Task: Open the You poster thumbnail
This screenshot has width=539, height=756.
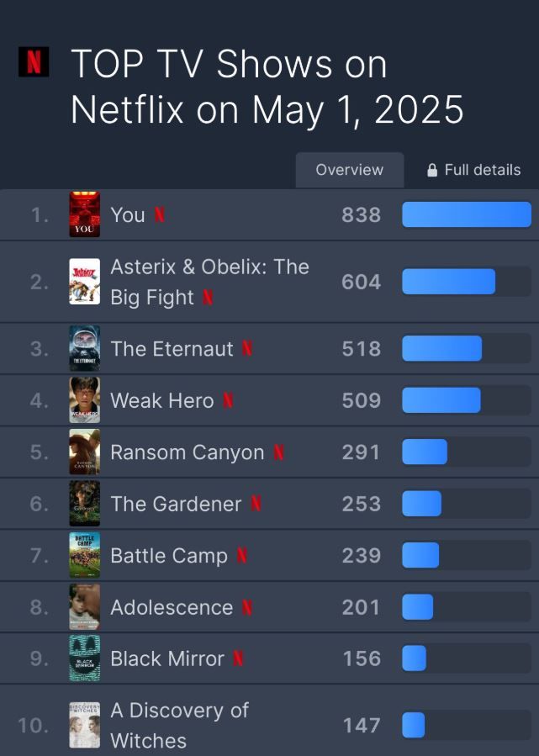Action: (x=84, y=214)
